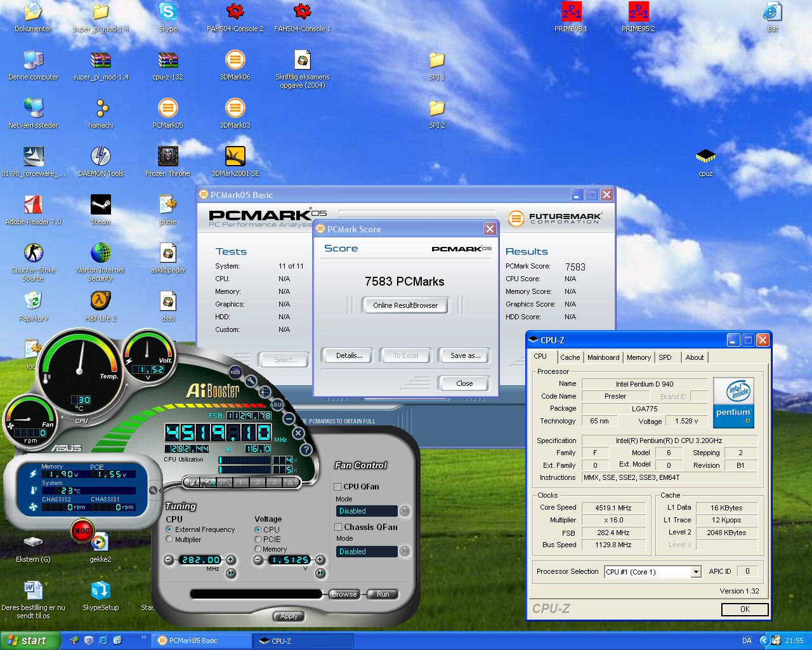Click arrow beside CPU QFan mode field
Screen dimensions: 812x650
[x=405, y=511]
